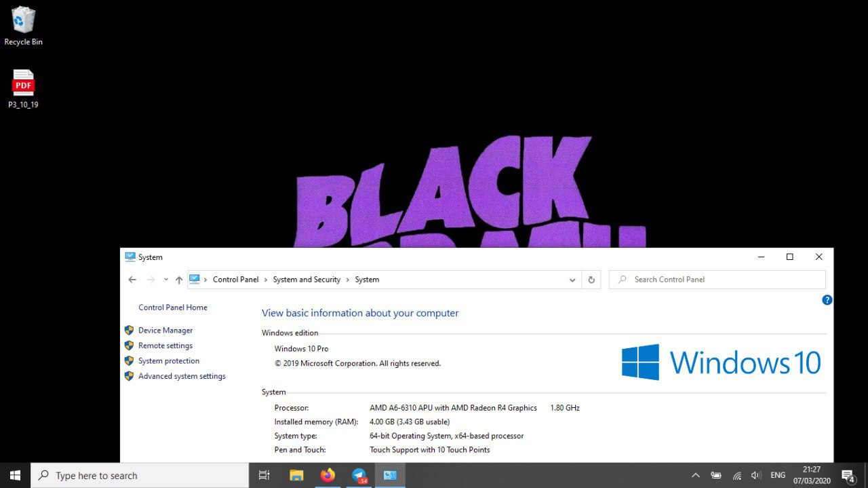Click the Search Control Panel field
868x488 pixels.
point(717,280)
